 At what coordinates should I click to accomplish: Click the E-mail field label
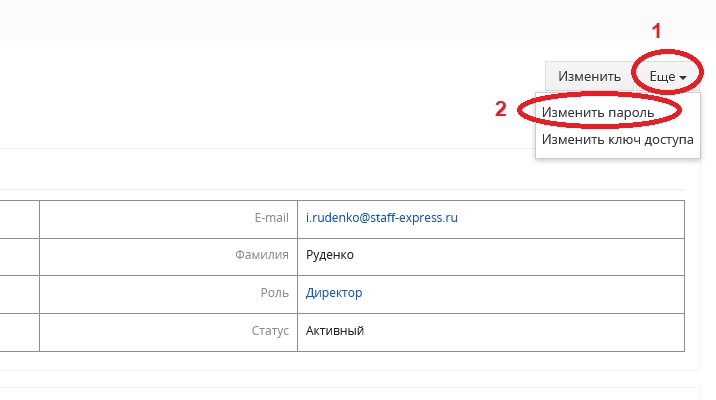[271, 218]
